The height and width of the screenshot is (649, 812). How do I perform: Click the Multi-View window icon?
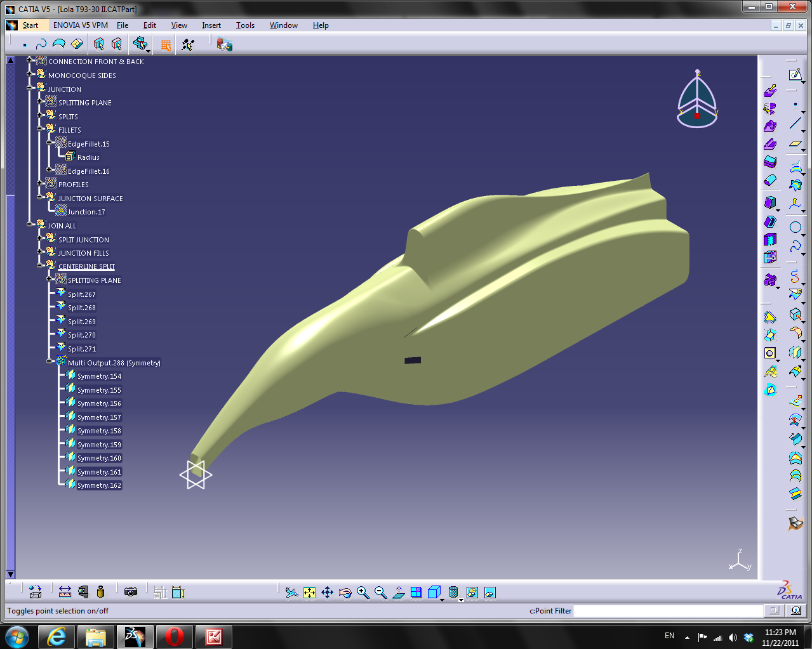(416, 593)
